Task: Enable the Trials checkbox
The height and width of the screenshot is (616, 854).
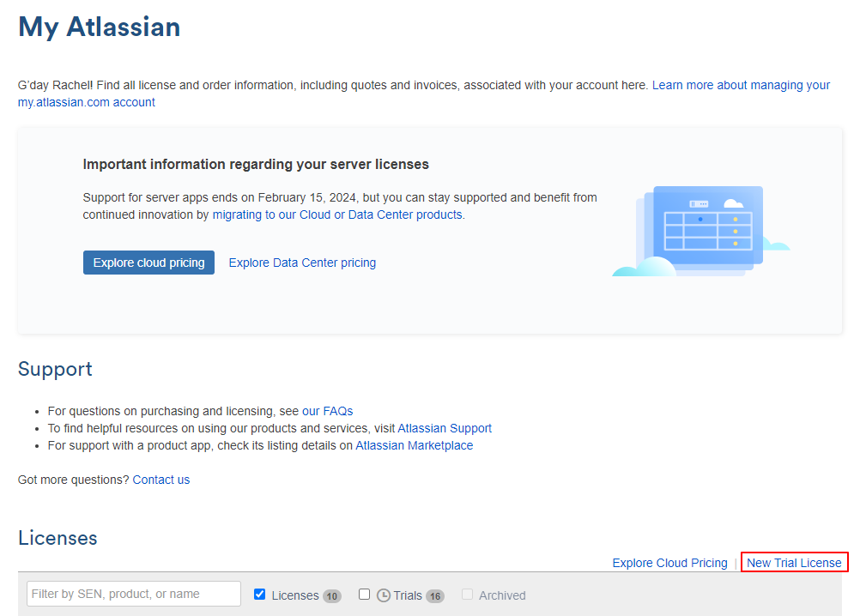Action: 365,595
